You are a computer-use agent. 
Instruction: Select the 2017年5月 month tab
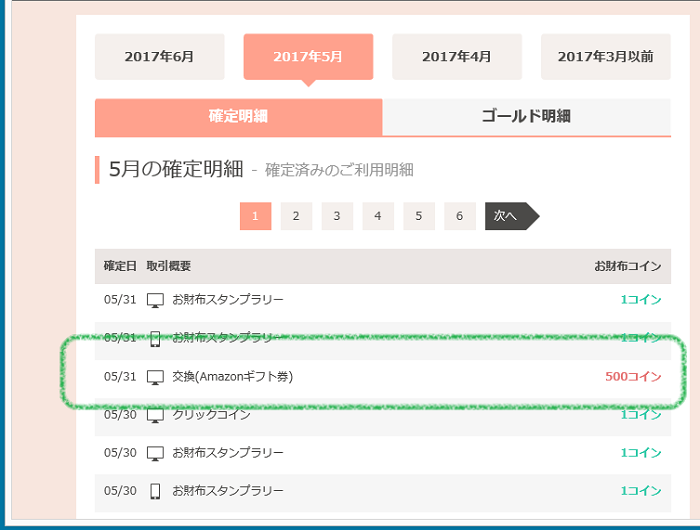[x=308, y=57]
